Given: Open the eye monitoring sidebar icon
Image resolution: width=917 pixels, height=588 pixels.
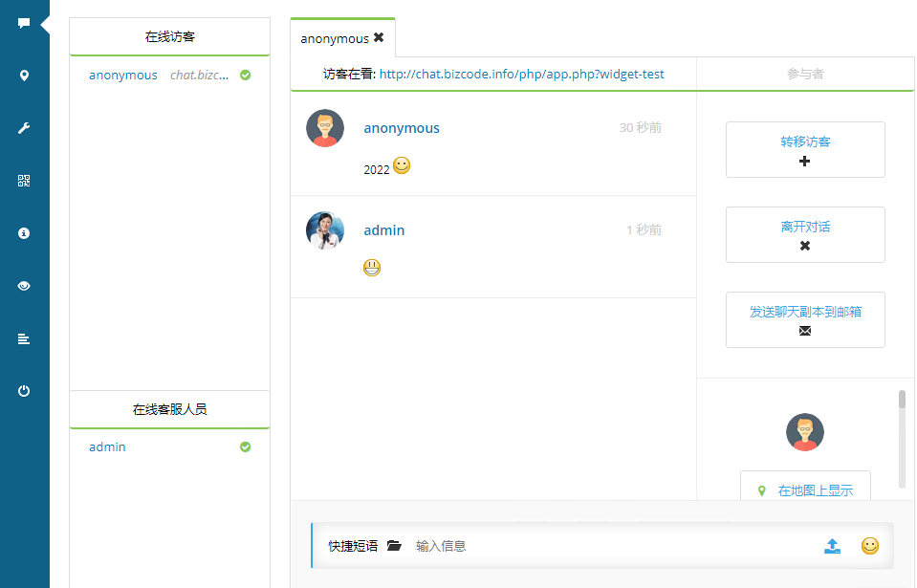Looking at the screenshot, I should click(23, 286).
